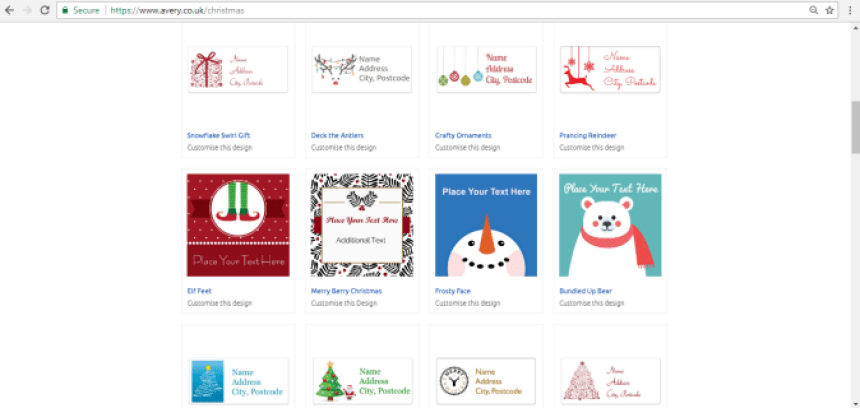Open the Chrome three-dot menu
860x408 pixels.
pos(850,10)
